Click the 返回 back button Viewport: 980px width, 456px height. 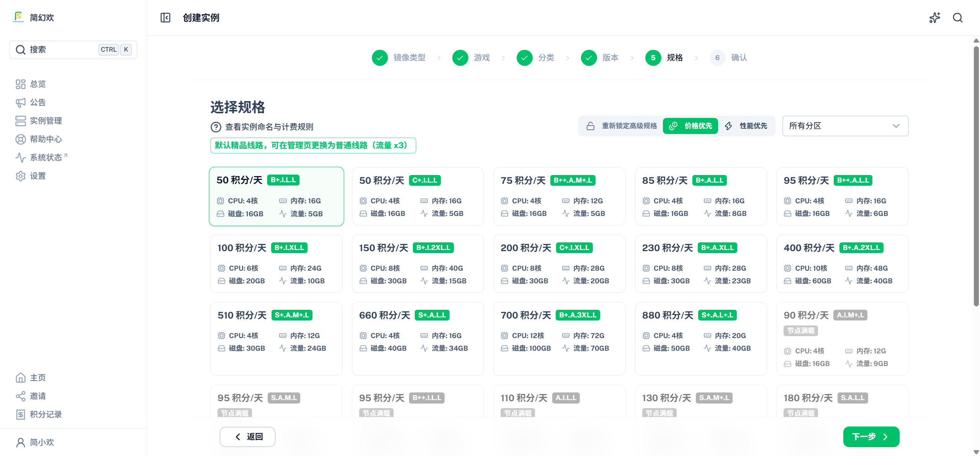pyautogui.click(x=247, y=437)
